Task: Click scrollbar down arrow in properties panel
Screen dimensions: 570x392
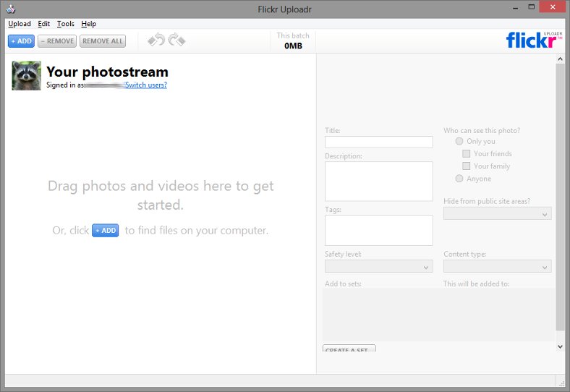Action: coord(560,347)
